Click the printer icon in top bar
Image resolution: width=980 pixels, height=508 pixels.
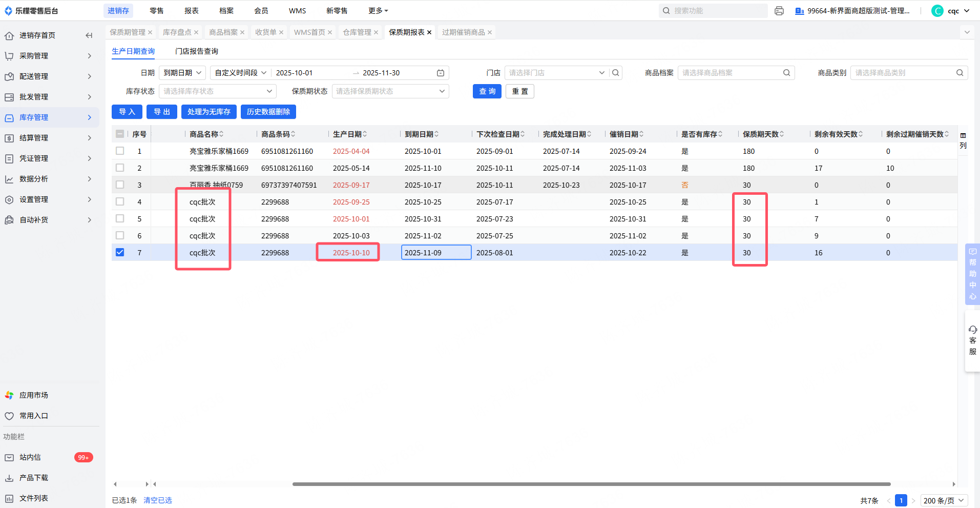(779, 11)
